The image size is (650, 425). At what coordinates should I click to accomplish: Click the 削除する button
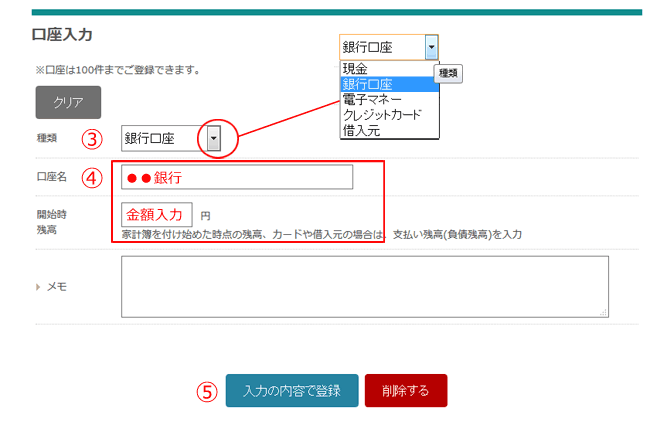click(406, 391)
